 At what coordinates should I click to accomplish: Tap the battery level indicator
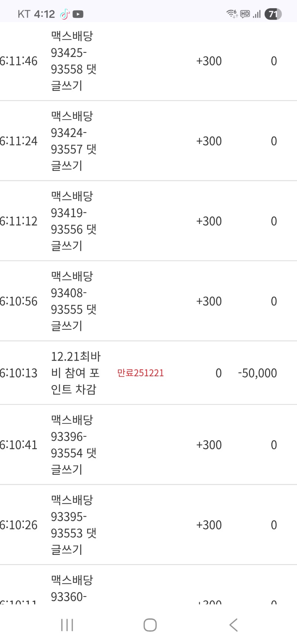coord(273,14)
